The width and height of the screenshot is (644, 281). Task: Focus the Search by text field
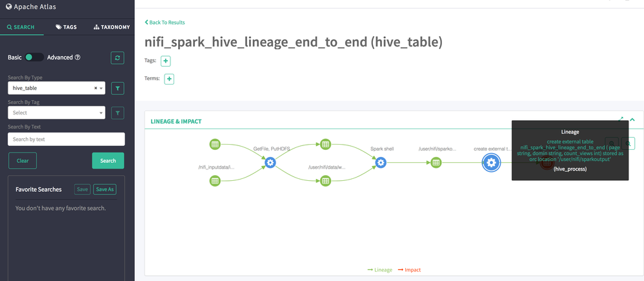[66, 139]
